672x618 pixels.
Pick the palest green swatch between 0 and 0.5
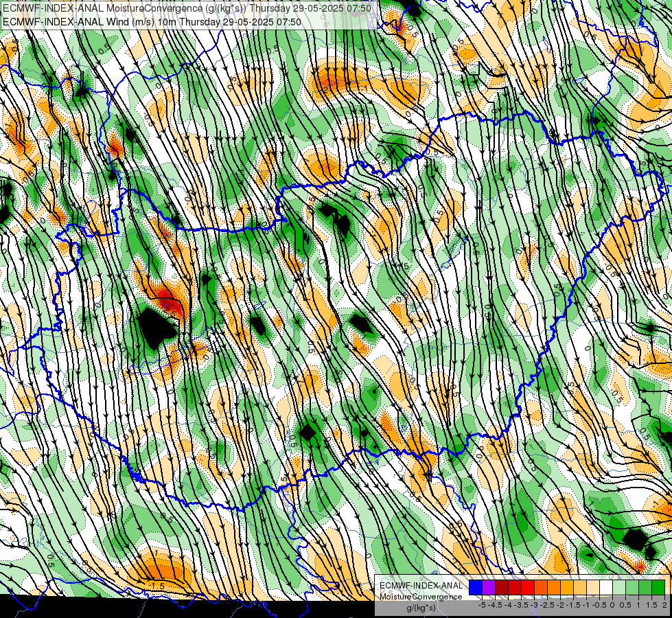pos(619,588)
